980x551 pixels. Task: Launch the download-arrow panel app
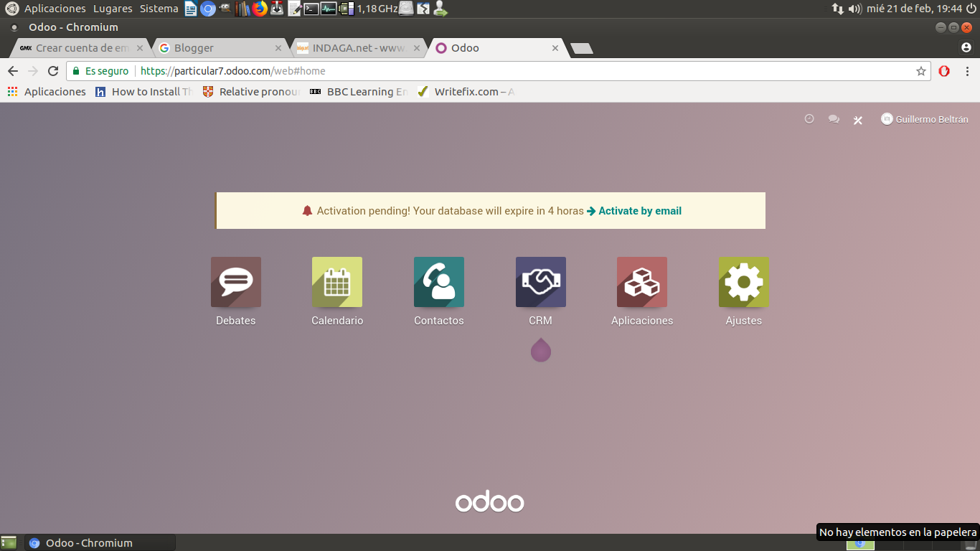click(277, 9)
